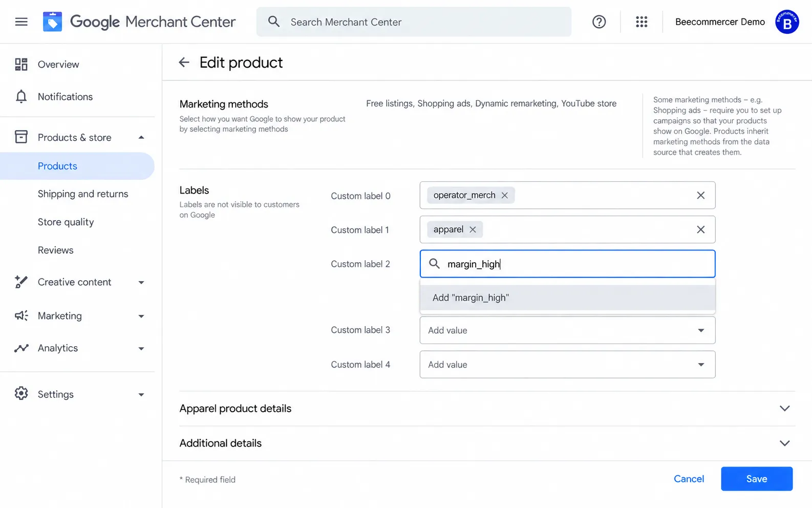Go back using the arrow beside Edit product
812x508 pixels.
point(184,62)
